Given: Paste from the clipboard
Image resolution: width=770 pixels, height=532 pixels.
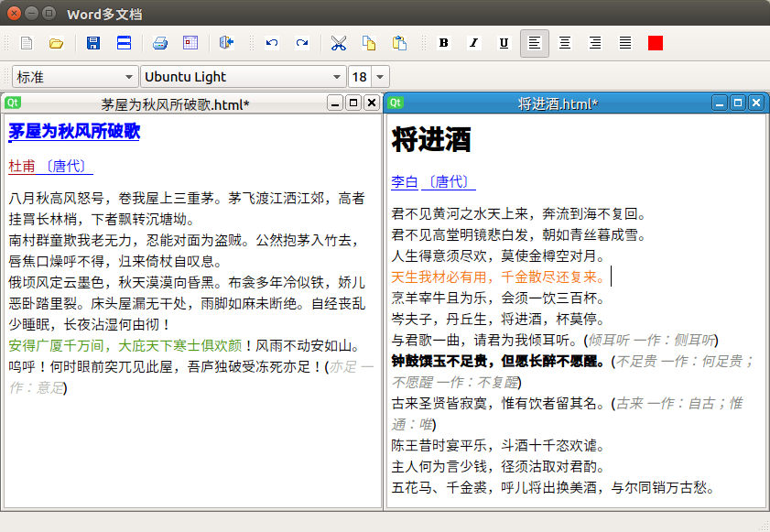Looking at the screenshot, I should 398,42.
